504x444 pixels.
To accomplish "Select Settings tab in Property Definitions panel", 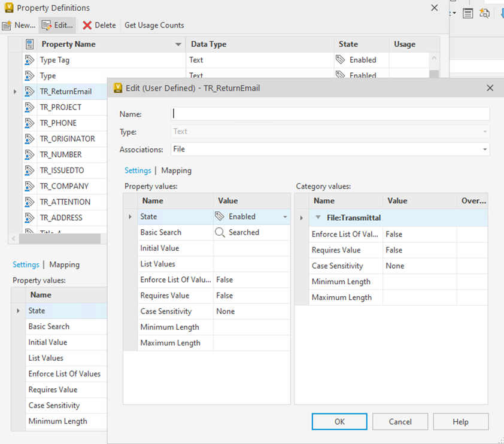I will [x=26, y=264].
